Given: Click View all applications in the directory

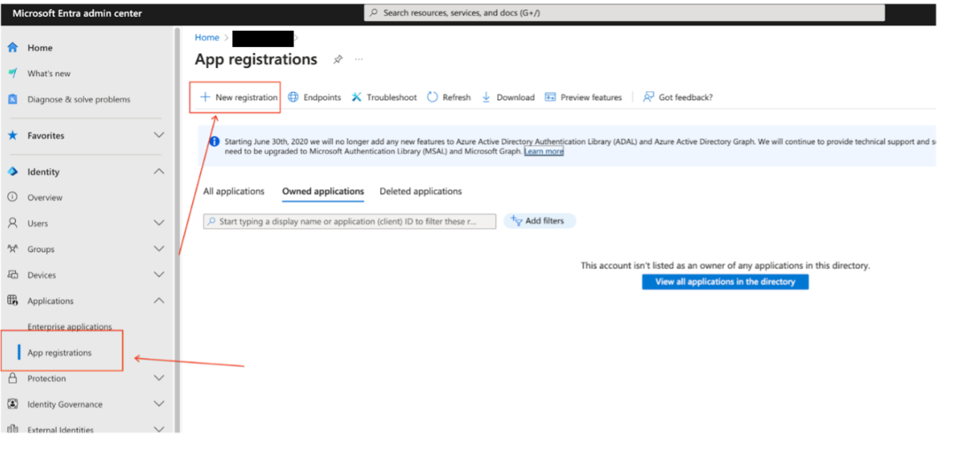Looking at the screenshot, I should click(x=724, y=282).
